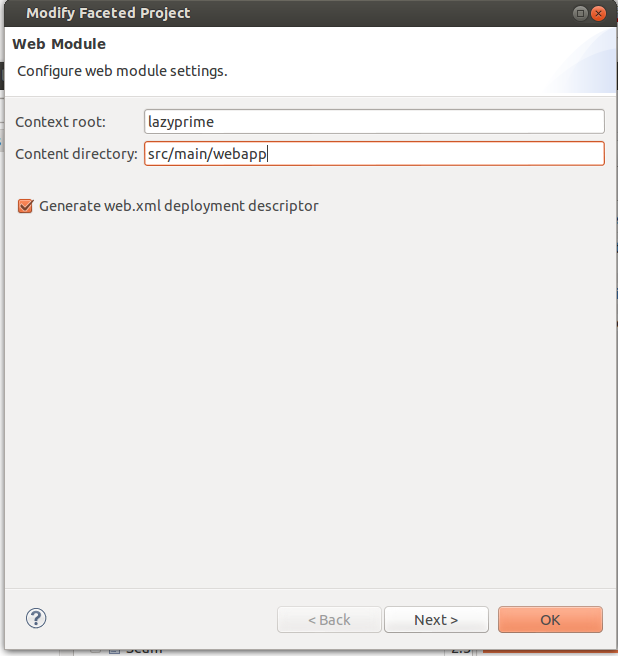Viewport: 618px width, 656px height.
Task: Click the Web Module heading
Action: click(59, 44)
